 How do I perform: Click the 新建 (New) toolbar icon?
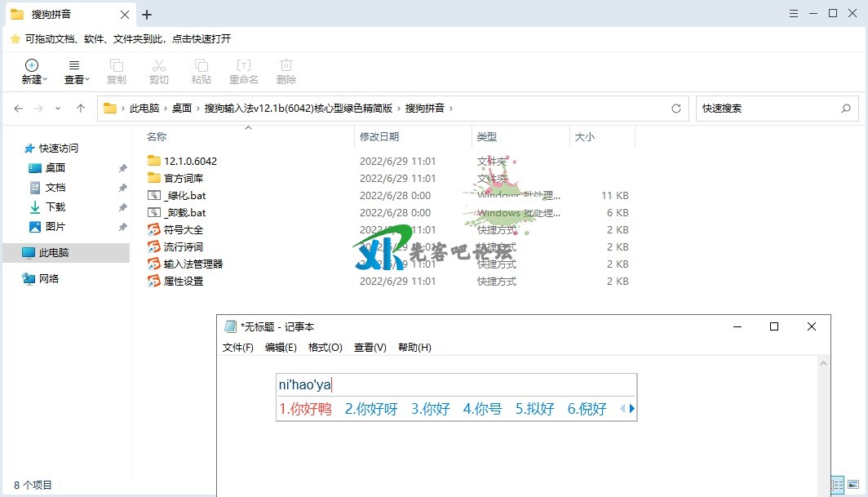pyautogui.click(x=32, y=66)
